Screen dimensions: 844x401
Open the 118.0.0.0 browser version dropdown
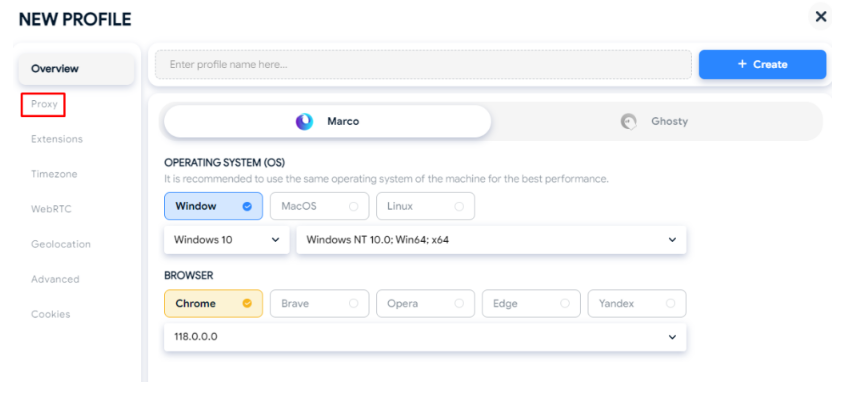[425, 337]
